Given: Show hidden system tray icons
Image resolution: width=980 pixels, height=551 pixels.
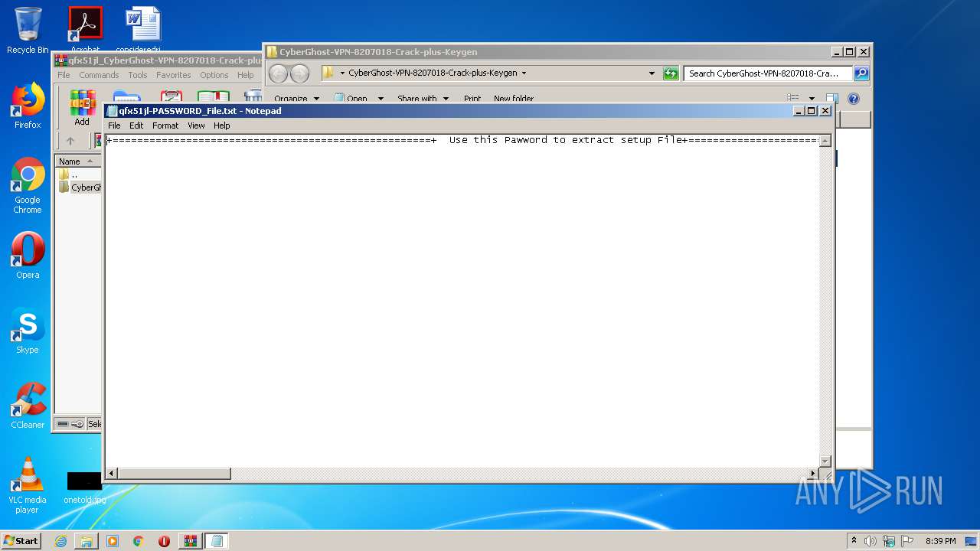Looking at the screenshot, I should coord(854,541).
